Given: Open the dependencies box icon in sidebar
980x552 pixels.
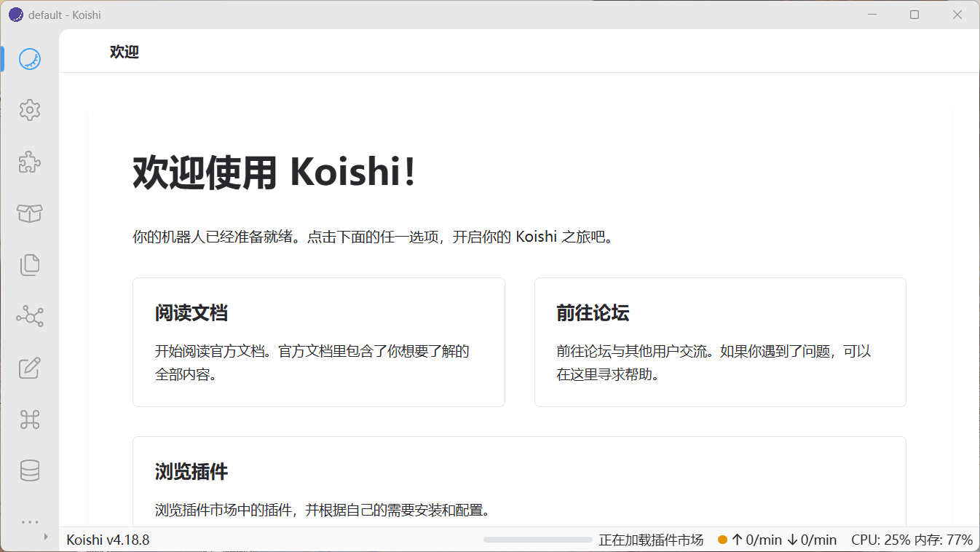Looking at the screenshot, I should [x=30, y=213].
